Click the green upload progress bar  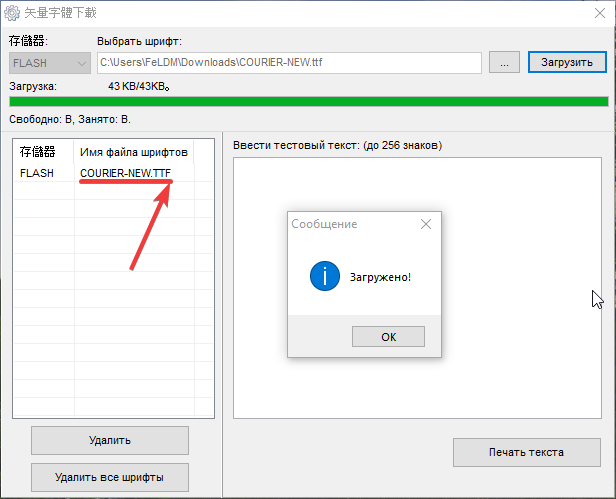tap(309, 102)
